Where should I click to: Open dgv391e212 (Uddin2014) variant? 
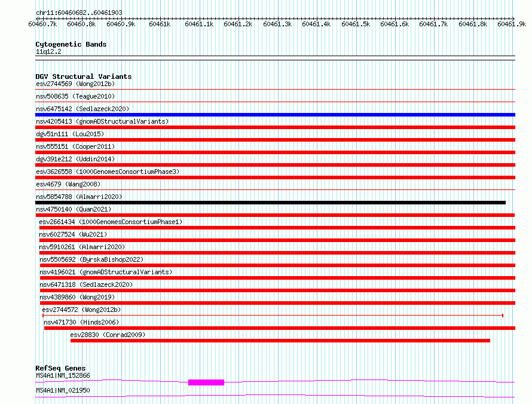[75, 159]
